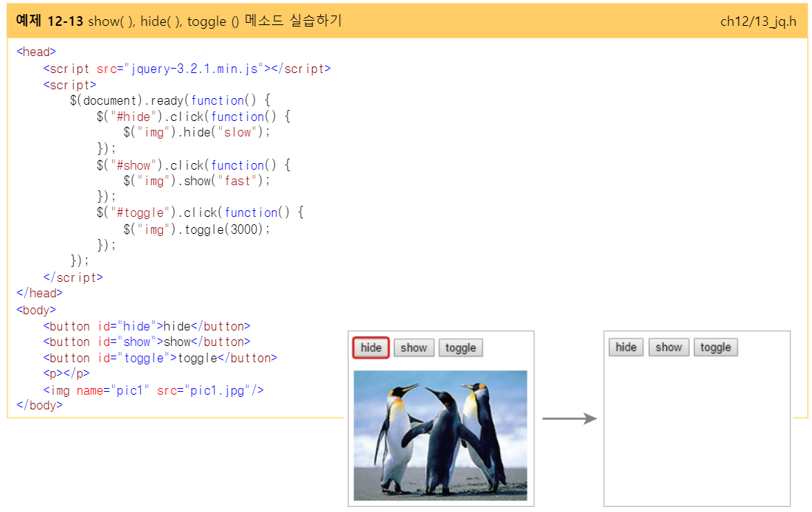
Task: Click the $(document).ready(function() line
Action: point(170,100)
